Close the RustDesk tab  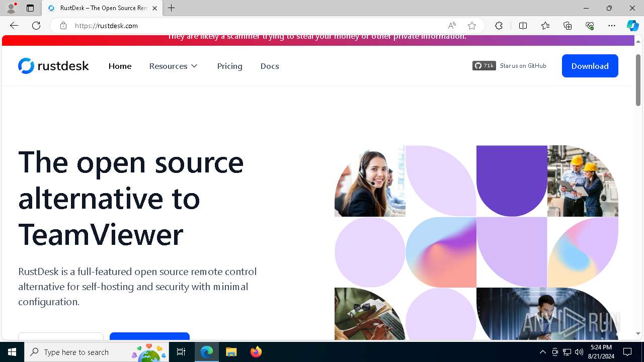tap(154, 8)
